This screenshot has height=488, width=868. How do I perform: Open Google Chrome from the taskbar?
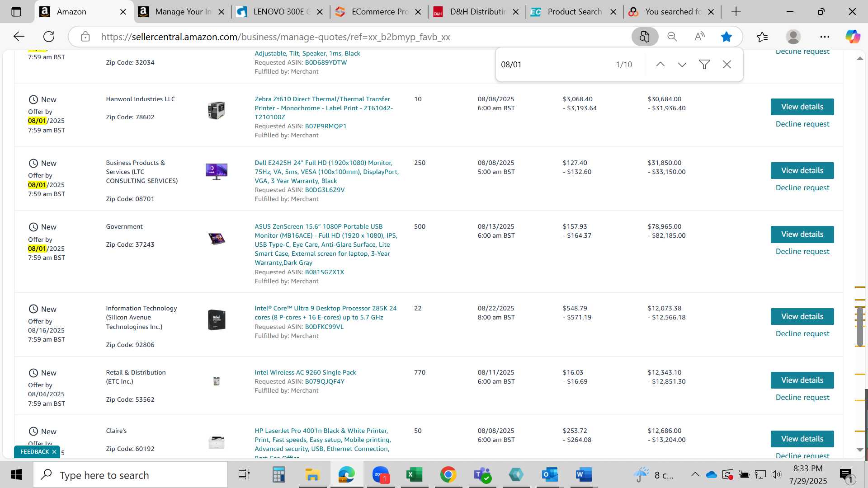(x=448, y=475)
